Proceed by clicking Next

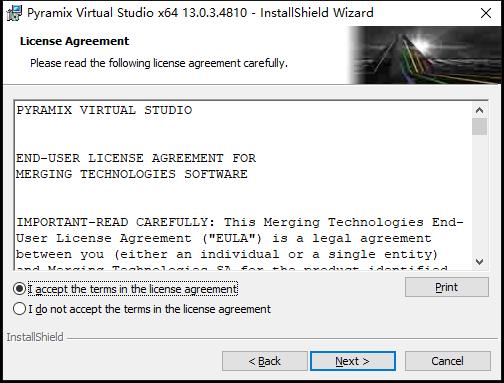click(353, 361)
